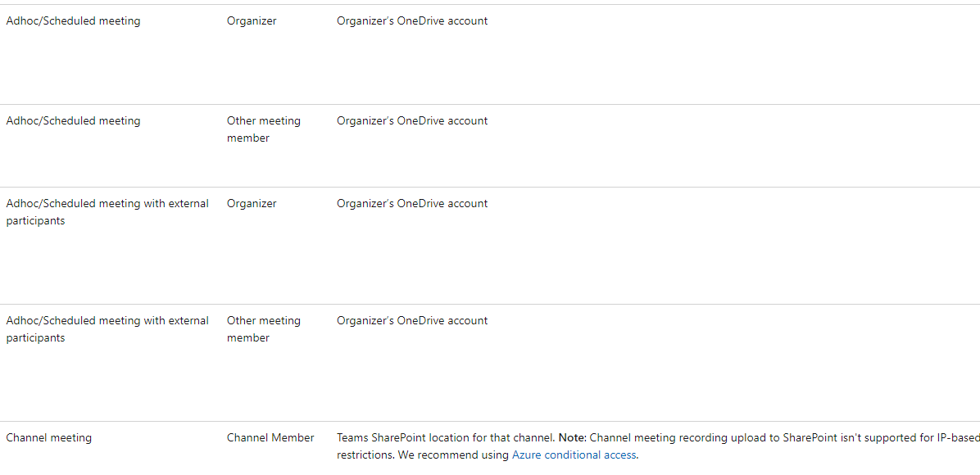Open the Azure conditional access link
Screen dimensions: 980x475
[x=574, y=455]
